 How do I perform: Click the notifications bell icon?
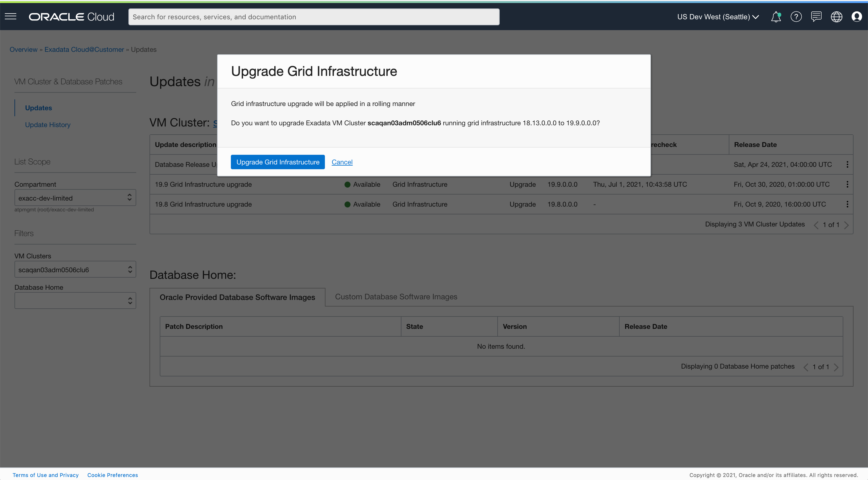pos(776,17)
